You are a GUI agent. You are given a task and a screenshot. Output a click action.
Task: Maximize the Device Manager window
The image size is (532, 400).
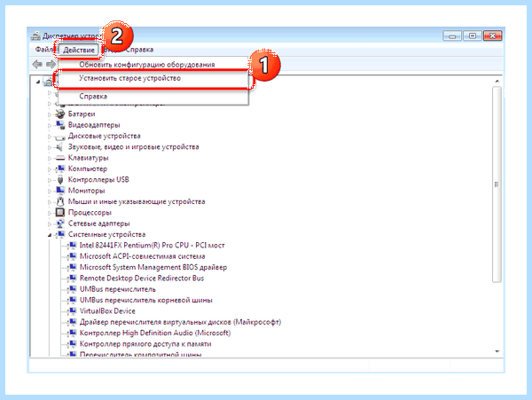pyautogui.click(x=473, y=35)
